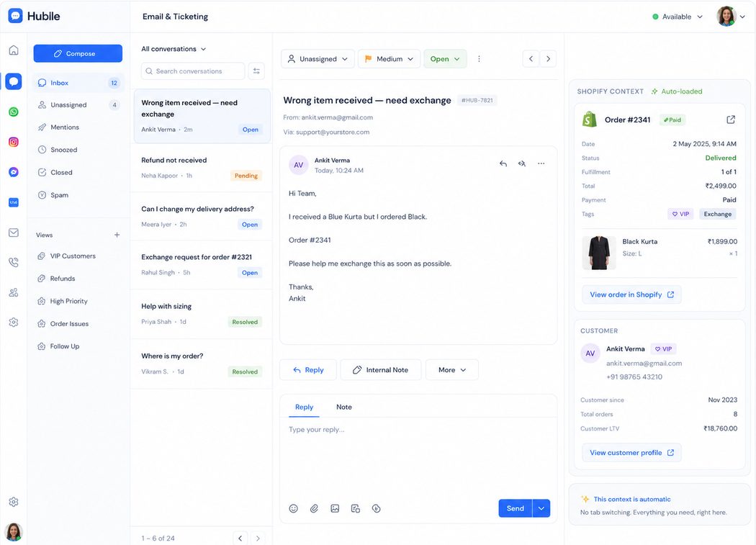756x545 pixels.
Task: Open the message ellipsis menu
Action: 541,163
